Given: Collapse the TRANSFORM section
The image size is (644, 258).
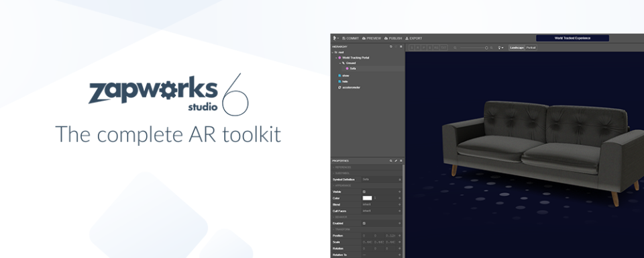Looking at the screenshot, I should tap(367, 230).
